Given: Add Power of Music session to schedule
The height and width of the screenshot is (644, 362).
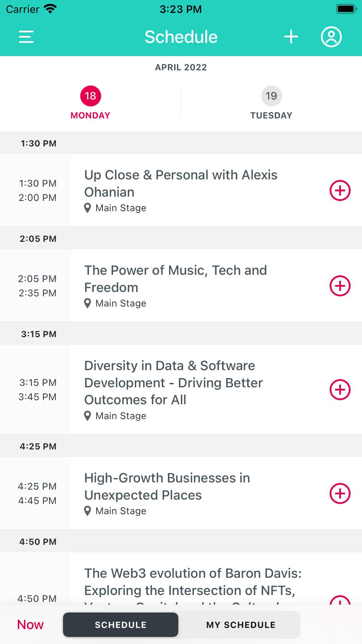Looking at the screenshot, I should [340, 286].
